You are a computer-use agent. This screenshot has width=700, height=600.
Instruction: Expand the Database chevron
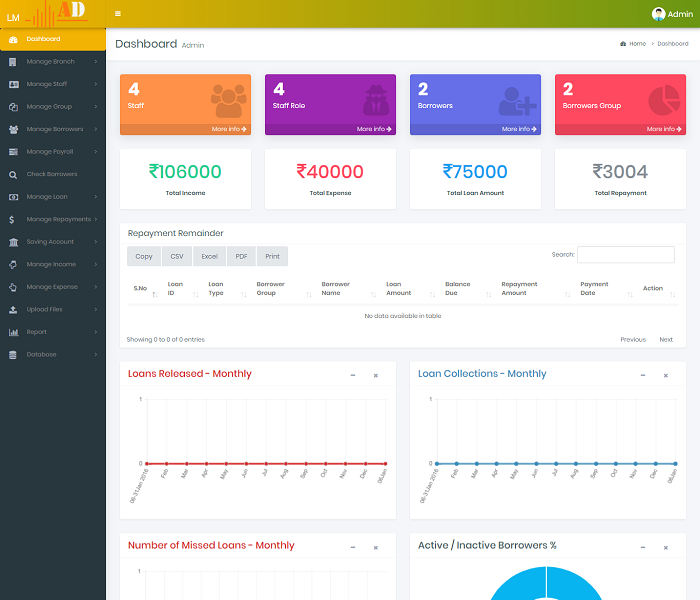pos(96,354)
